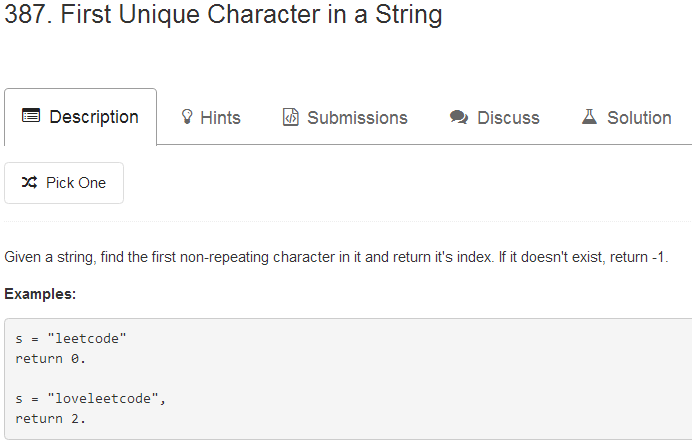Switch to the Description tab label
692x442 pixels.
pos(94,117)
